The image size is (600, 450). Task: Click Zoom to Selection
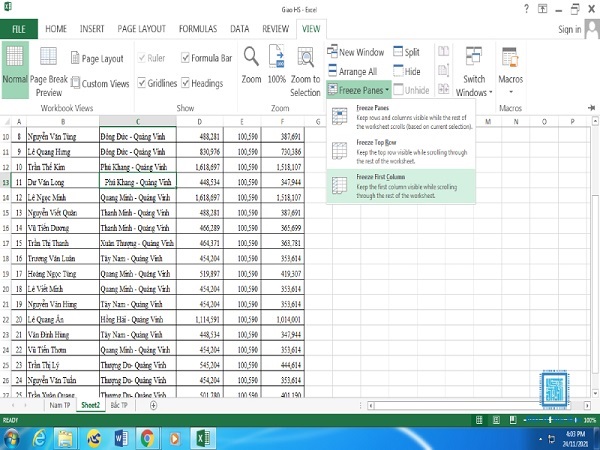305,72
